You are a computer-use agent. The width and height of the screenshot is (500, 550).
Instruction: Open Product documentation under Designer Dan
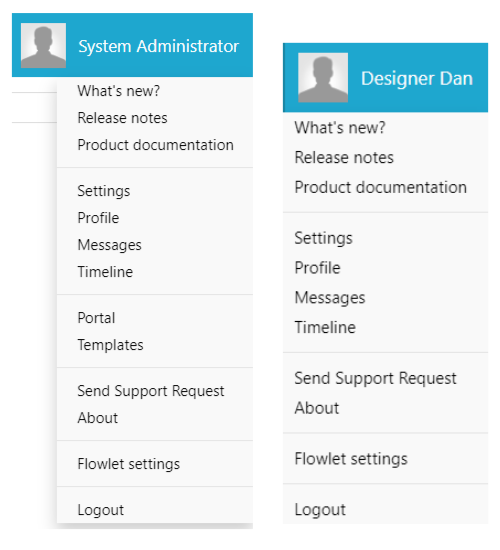(381, 187)
